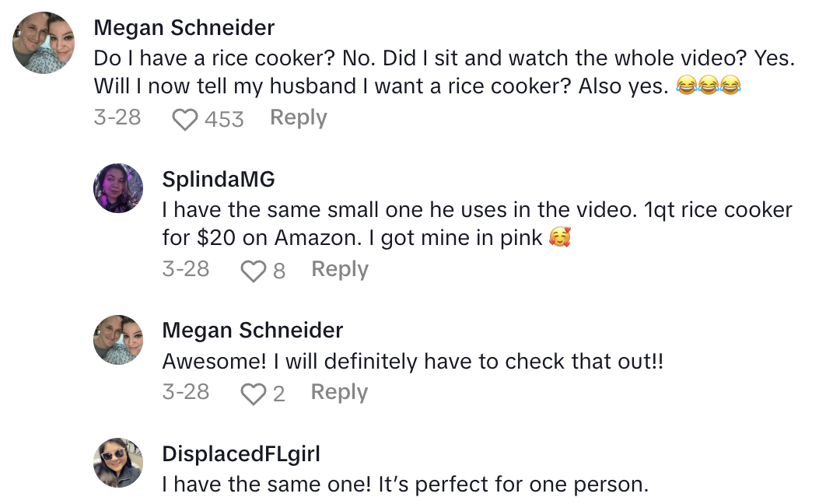Click the 3-28 date under the 'Awesome!' reply
The height and width of the screenshot is (504, 826).
(x=185, y=392)
